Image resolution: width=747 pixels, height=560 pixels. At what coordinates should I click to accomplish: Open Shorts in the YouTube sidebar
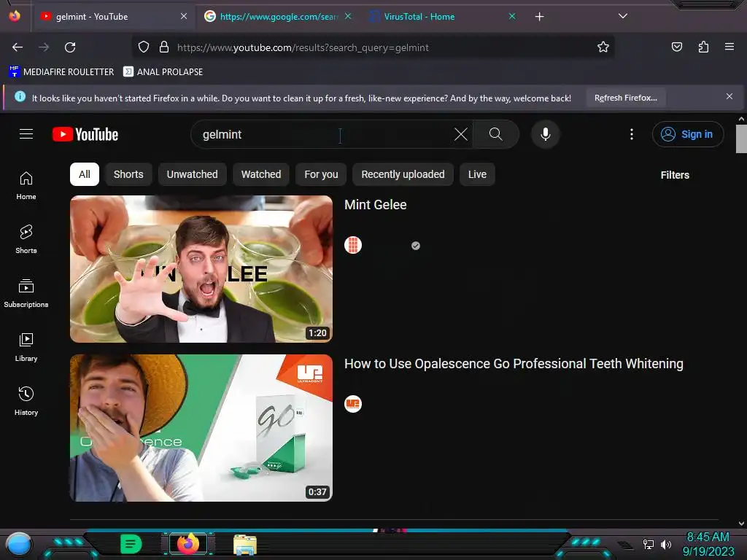point(26,239)
